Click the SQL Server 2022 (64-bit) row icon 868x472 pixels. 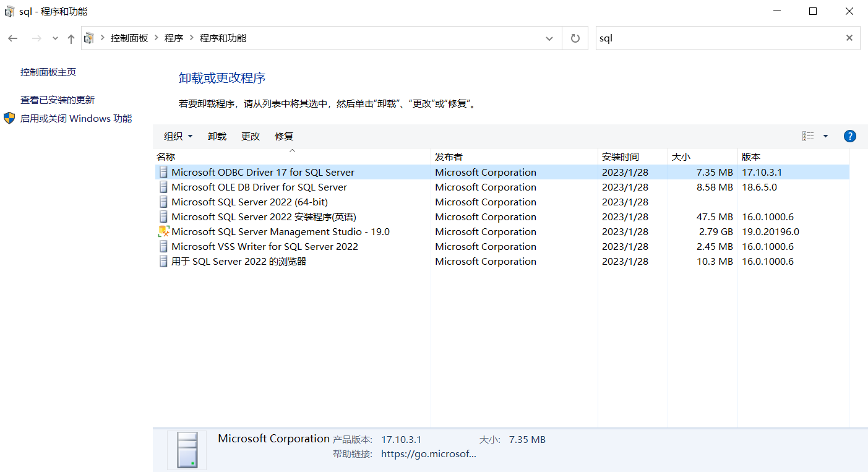(x=163, y=202)
